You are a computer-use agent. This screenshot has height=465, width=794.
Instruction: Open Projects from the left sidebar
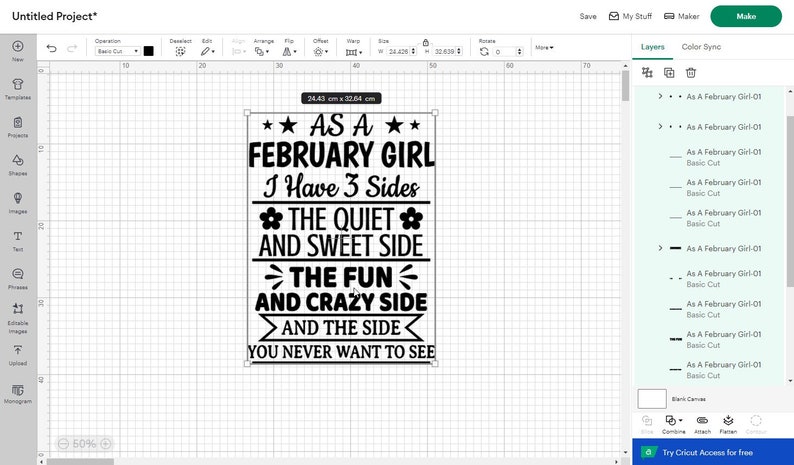point(18,127)
